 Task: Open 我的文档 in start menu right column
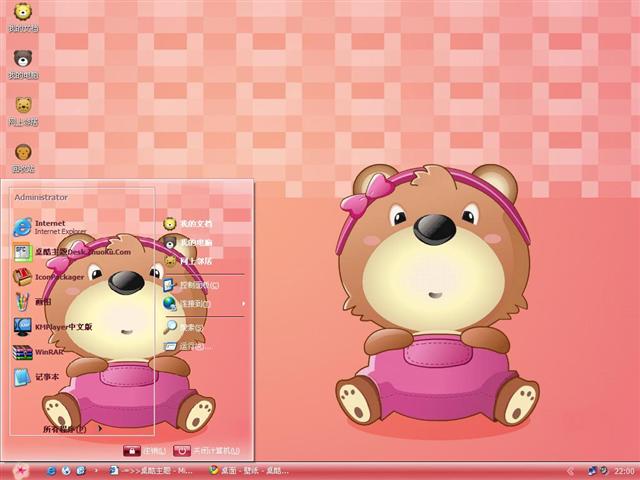188,224
